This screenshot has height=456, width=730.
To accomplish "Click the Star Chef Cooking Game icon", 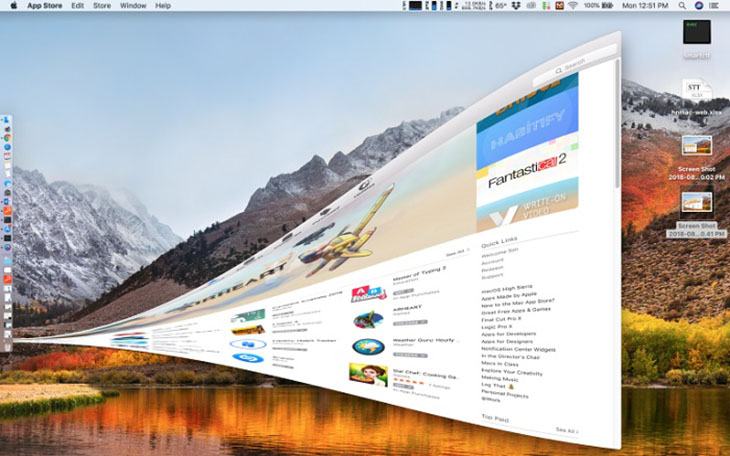I will [369, 374].
